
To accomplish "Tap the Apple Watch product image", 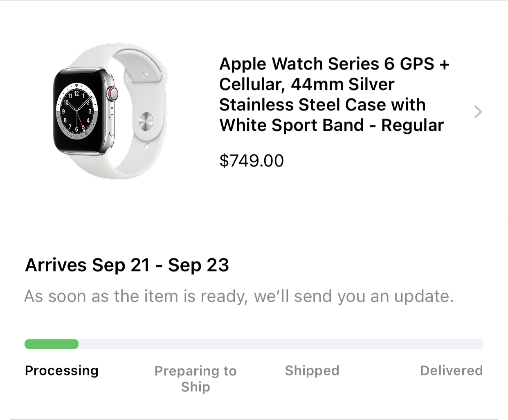I will (110, 111).
